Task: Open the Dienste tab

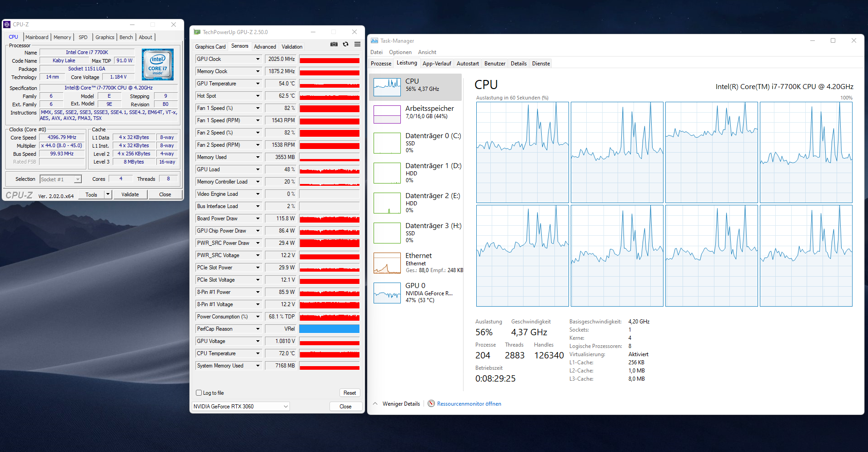Action: click(541, 64)
